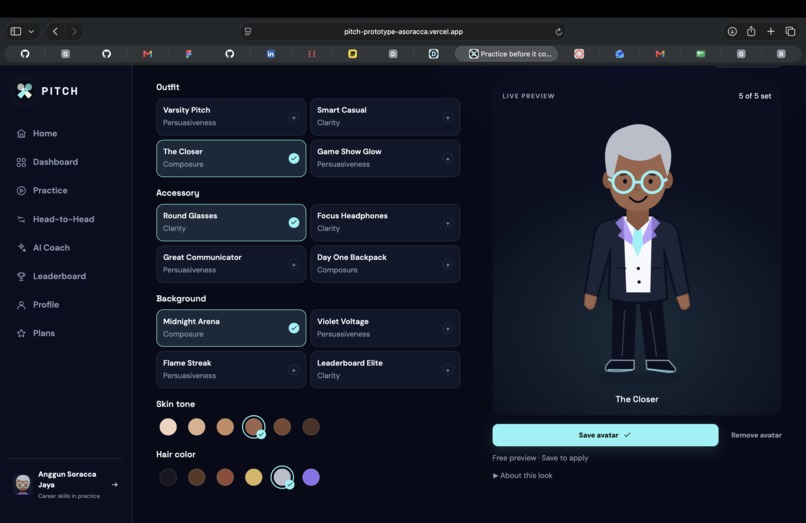
Task: Switch to the yellow icon tab
Action: [x=352, y=53]
